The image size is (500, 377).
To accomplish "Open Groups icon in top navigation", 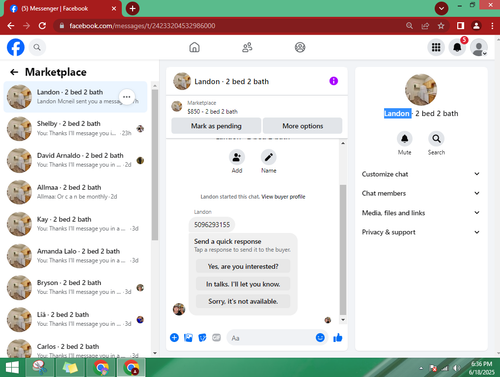I will [x=300, y=47].
